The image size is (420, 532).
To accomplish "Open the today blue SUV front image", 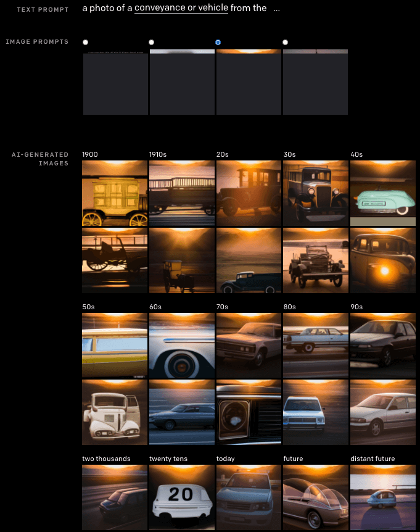I will tap(249, 497).
